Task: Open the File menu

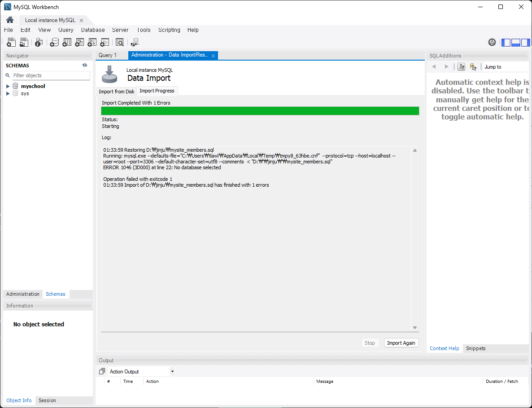Action: pyautogui.click(x=9, y=30)
